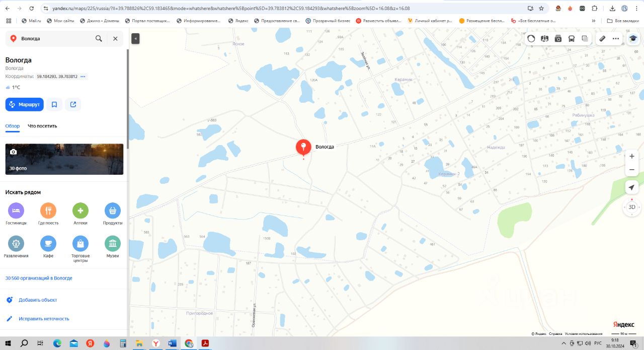
Task: Reload the page in browser
Action: tap(32, 9)
